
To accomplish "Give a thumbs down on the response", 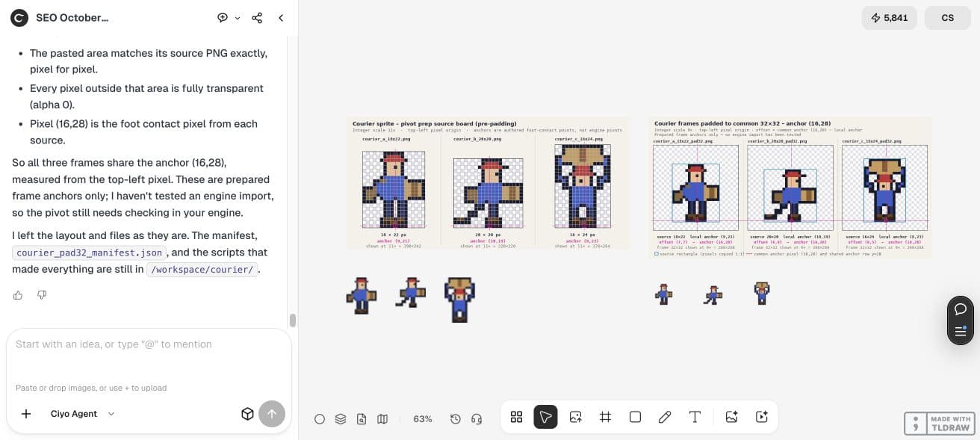I will (42, 295).
